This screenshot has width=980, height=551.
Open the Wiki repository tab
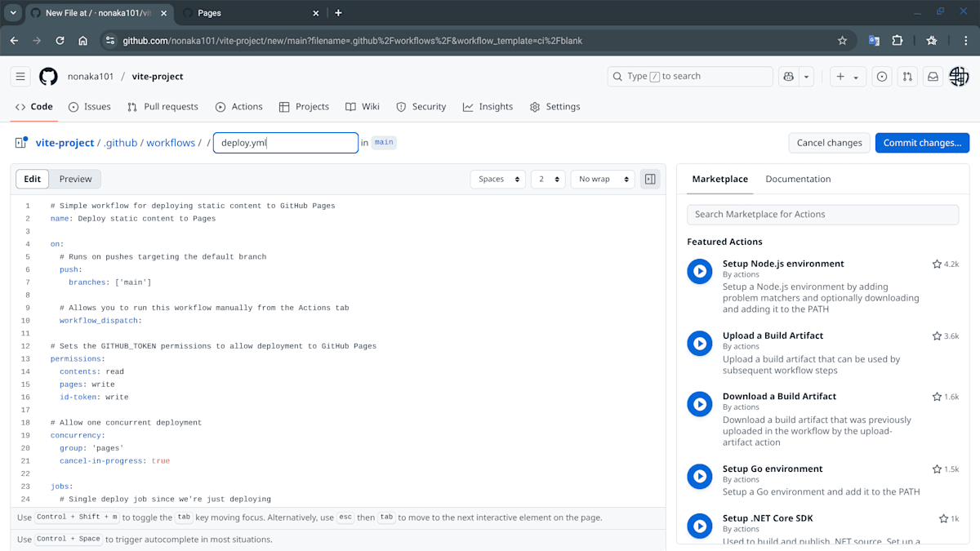point(363,107)
